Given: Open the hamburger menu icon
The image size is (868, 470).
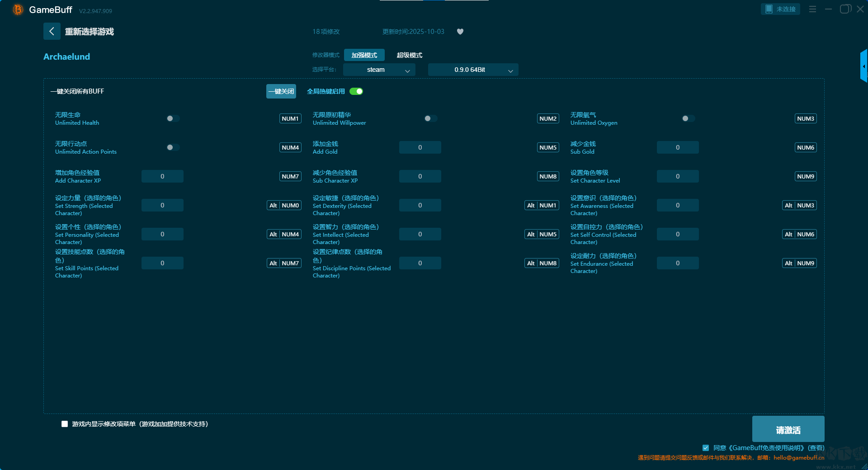Looking at the screenshot, I should coord(812,9).
